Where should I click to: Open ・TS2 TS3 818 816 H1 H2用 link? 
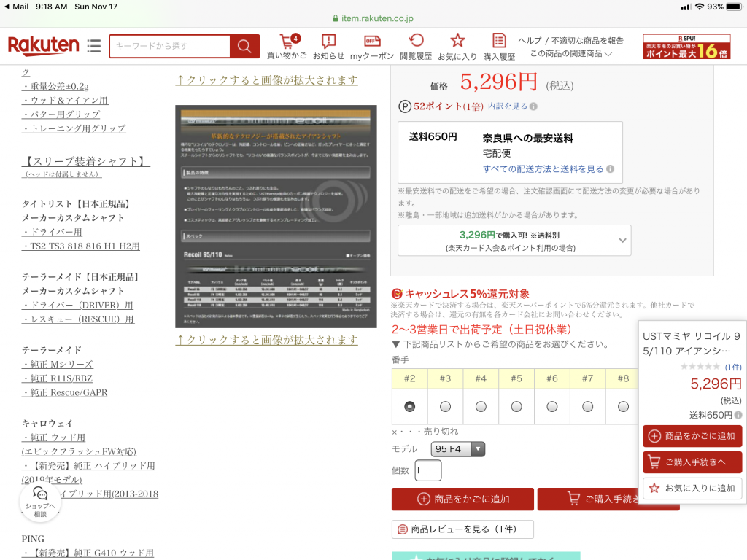[x=81, y=246]
